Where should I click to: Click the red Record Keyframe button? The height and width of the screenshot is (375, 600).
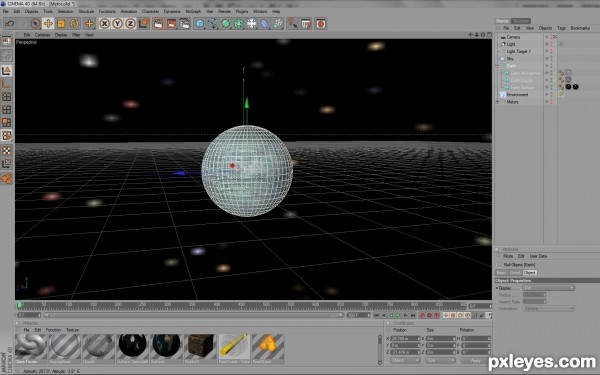click(422, 315)
